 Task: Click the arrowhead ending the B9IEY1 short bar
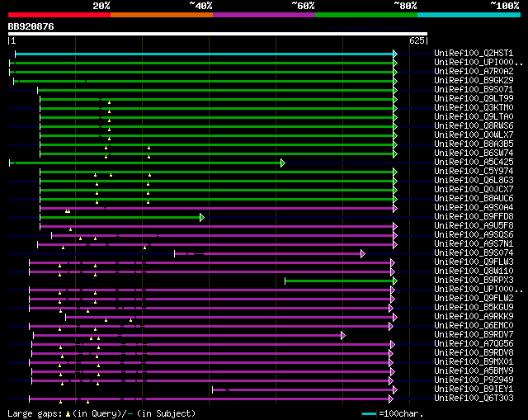395,389
